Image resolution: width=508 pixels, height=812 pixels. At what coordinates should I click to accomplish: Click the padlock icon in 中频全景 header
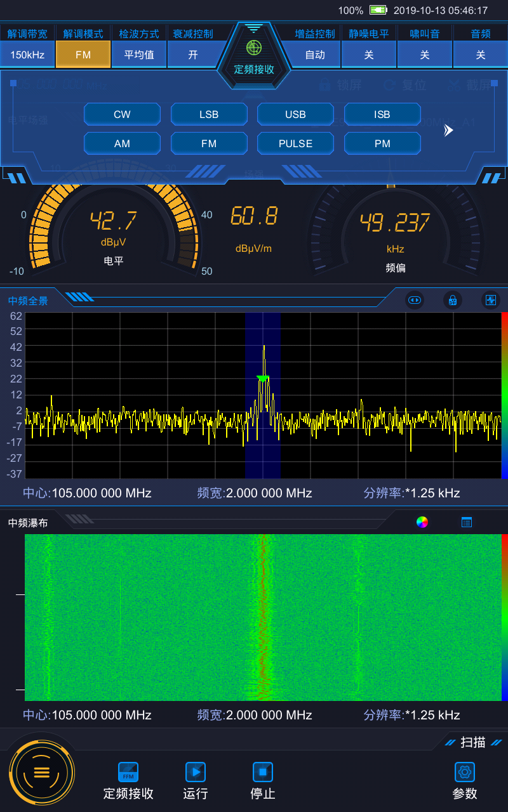[x=452, y=300]
